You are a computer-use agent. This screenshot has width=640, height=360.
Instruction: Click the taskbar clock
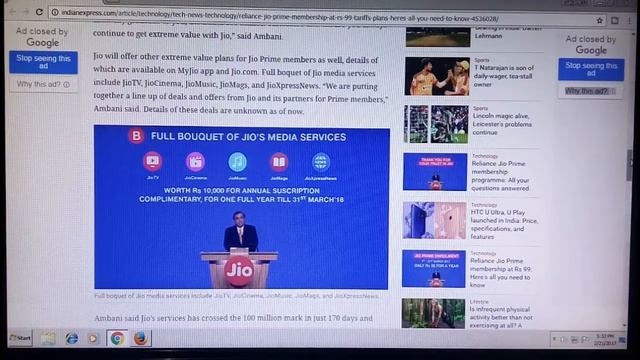[605, 339]
